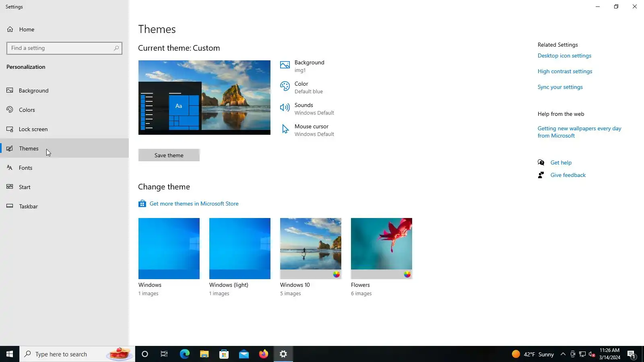Click the Themes page heading
Viewport: 644px width, 362px height.
[157, 29]
